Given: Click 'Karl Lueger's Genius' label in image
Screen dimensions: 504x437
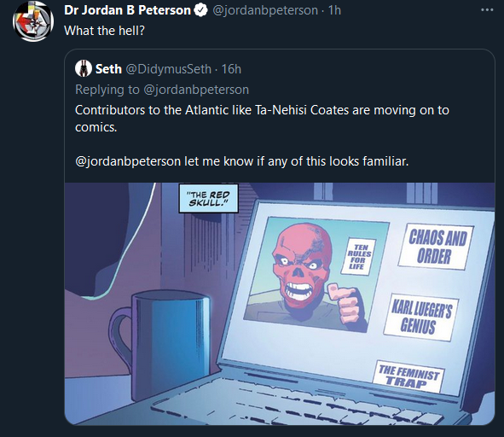Looking at the screenshot, I should (420, 317).
